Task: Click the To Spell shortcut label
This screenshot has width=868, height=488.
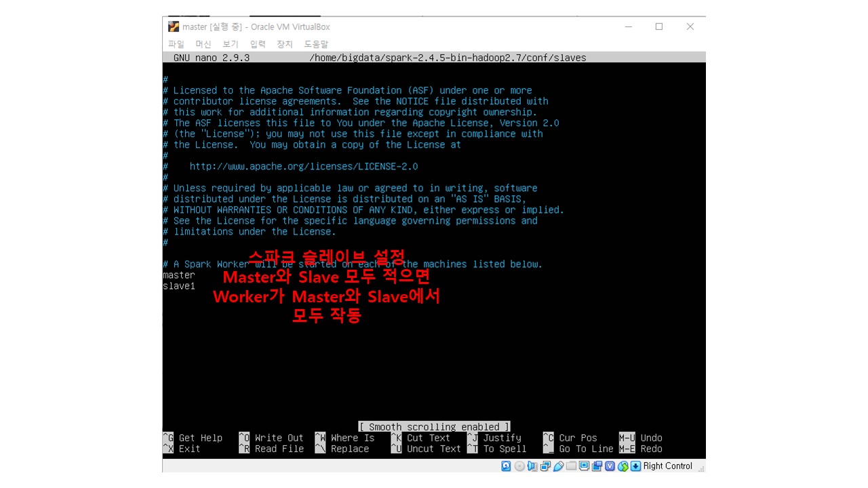Action: tap(505, 449)
